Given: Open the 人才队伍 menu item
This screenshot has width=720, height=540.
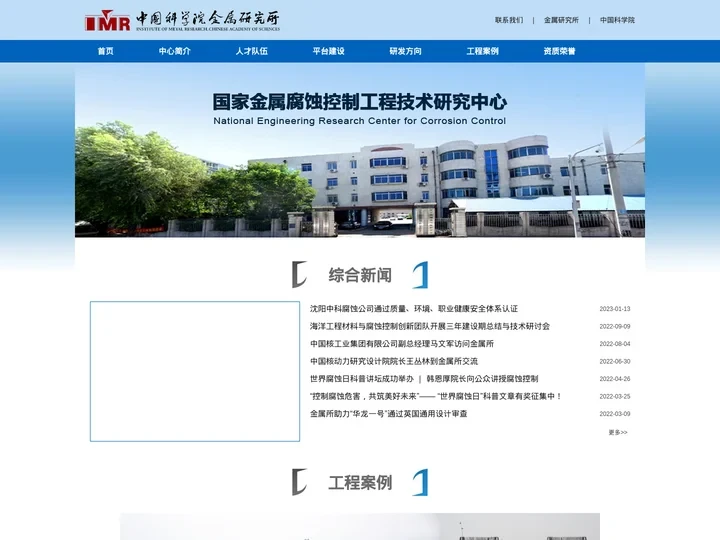Looking at the screenshot, I should coord(252,51).
